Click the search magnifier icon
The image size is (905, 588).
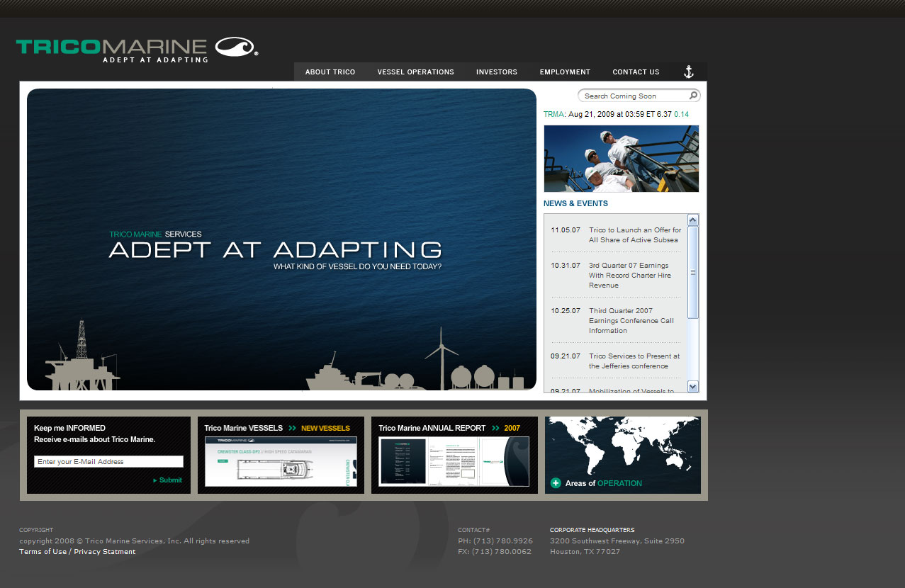click(x=693, y=96)
